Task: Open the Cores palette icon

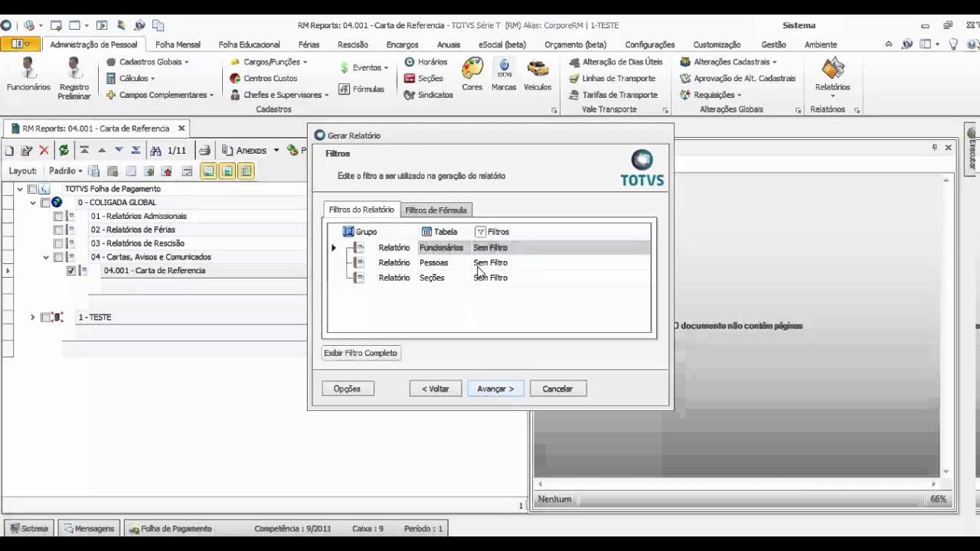Action: click(x=472, y=75)
